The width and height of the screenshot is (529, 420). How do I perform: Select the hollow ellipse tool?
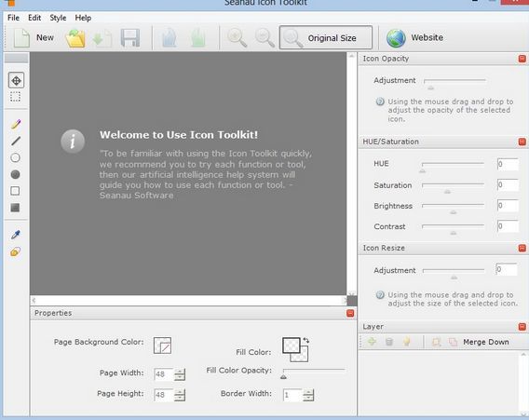pyautogui.click(x=15, y=157)
